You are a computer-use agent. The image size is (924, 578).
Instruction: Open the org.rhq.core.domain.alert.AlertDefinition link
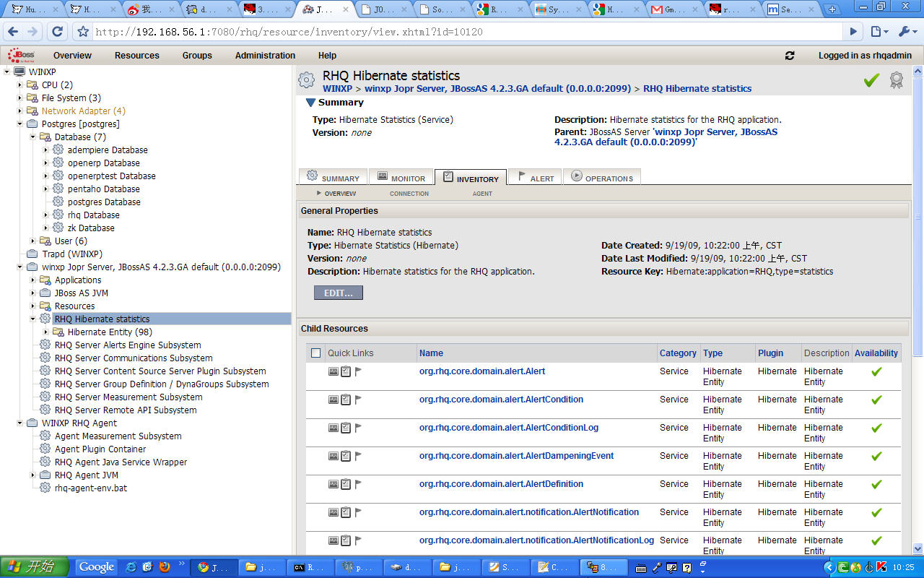501,484
